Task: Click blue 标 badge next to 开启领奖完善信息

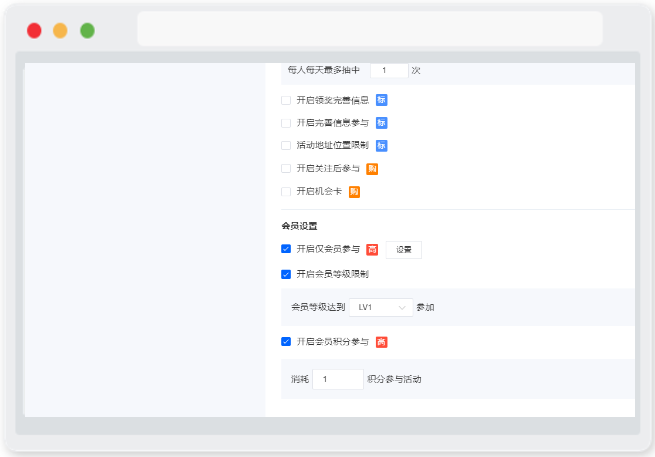Action: 381,100
